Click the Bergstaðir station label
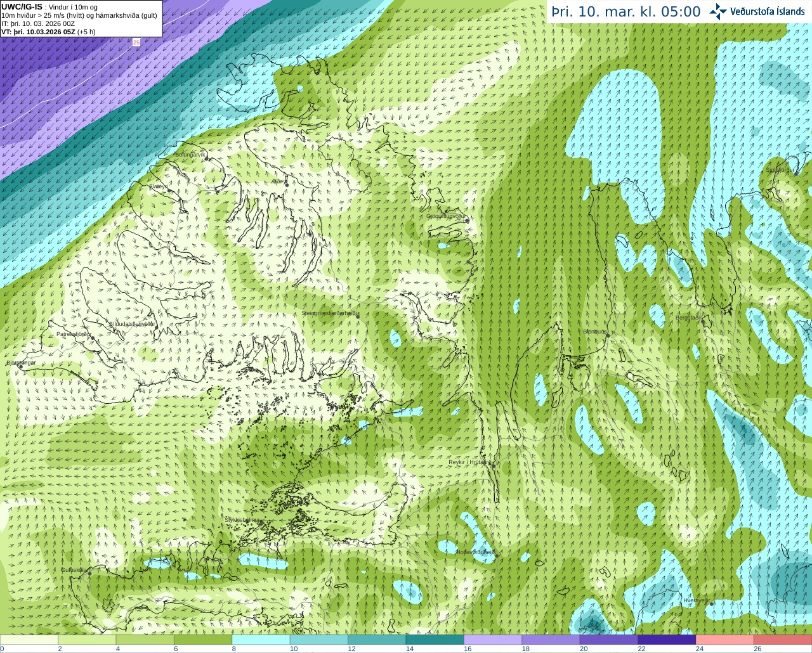Viewport: 812px width, 653px height. point(688,318)
